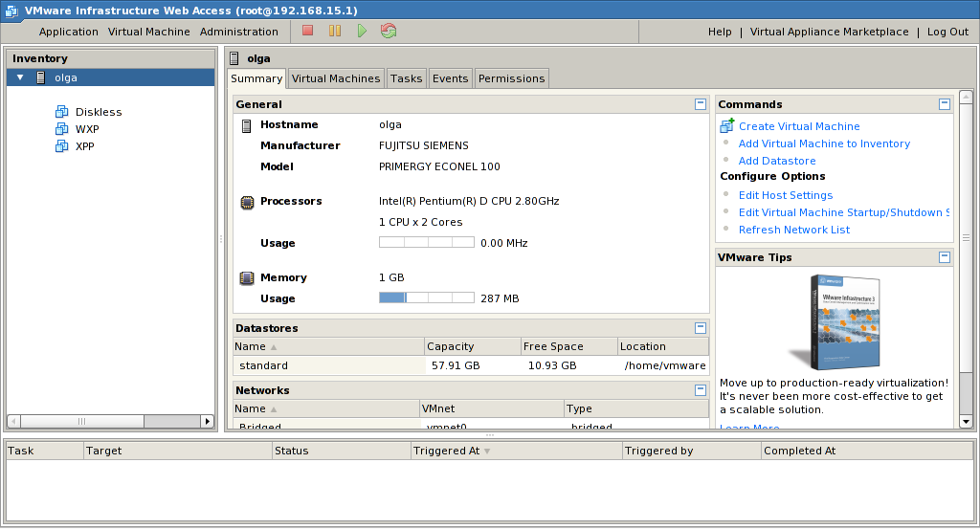Screen dimensions: 980x529
Task: Click Add Datastore link
Action: point(777,161)
